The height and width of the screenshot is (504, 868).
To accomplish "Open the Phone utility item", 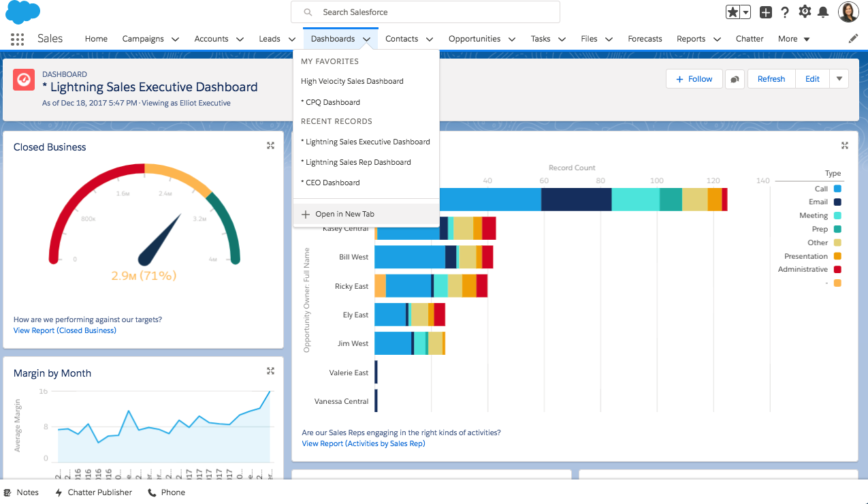I will pos(166,492).
